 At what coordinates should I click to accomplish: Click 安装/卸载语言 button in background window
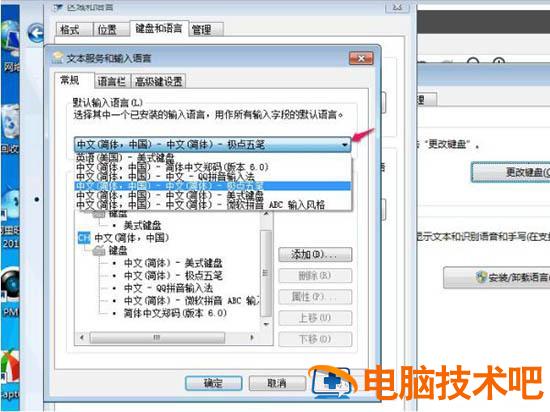[497, 277]
